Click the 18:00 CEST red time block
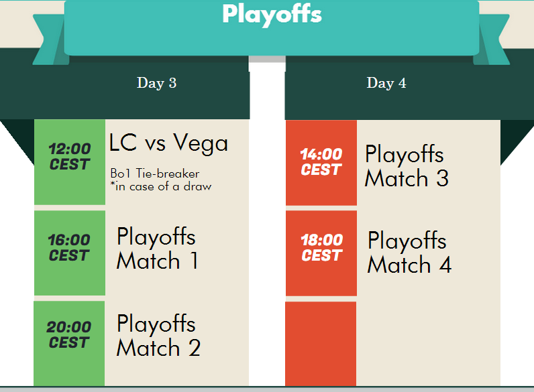Viewport: 534px width, 392px height. [321, 253]
